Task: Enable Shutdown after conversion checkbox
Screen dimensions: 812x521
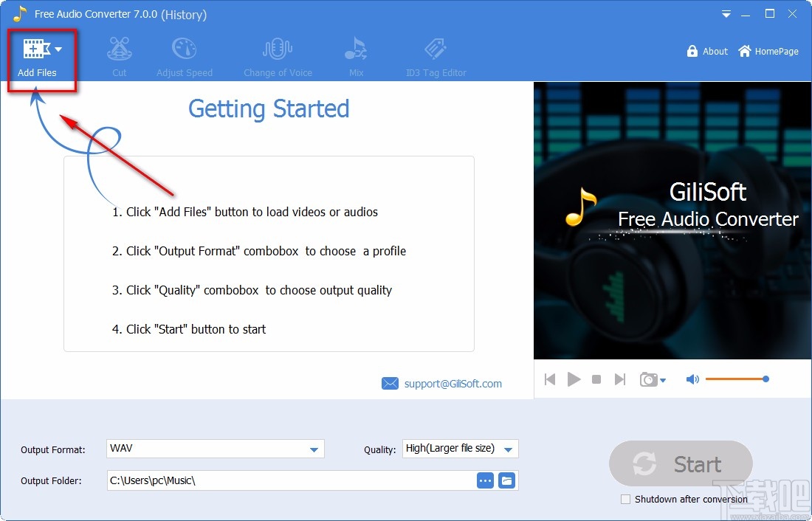Action: point(625,500)
